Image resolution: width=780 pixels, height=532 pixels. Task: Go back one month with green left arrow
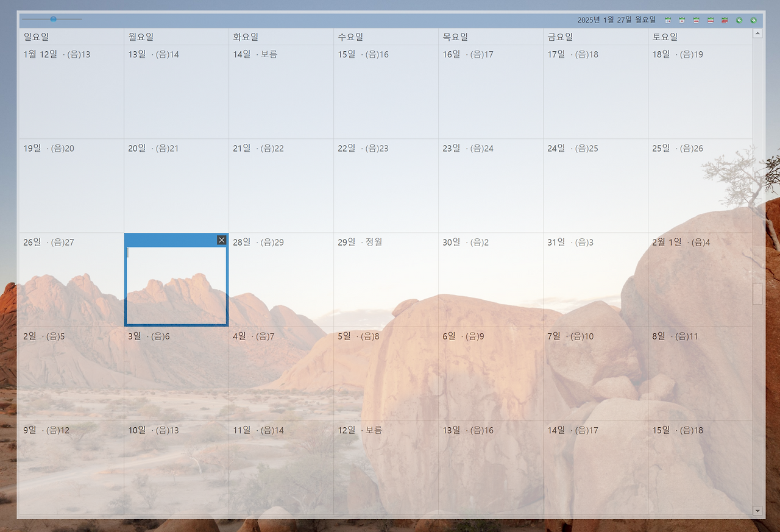739,20
